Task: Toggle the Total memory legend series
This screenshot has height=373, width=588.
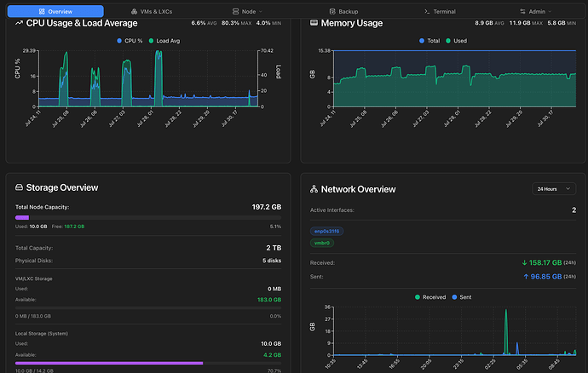Action: [x=429, y=41]
